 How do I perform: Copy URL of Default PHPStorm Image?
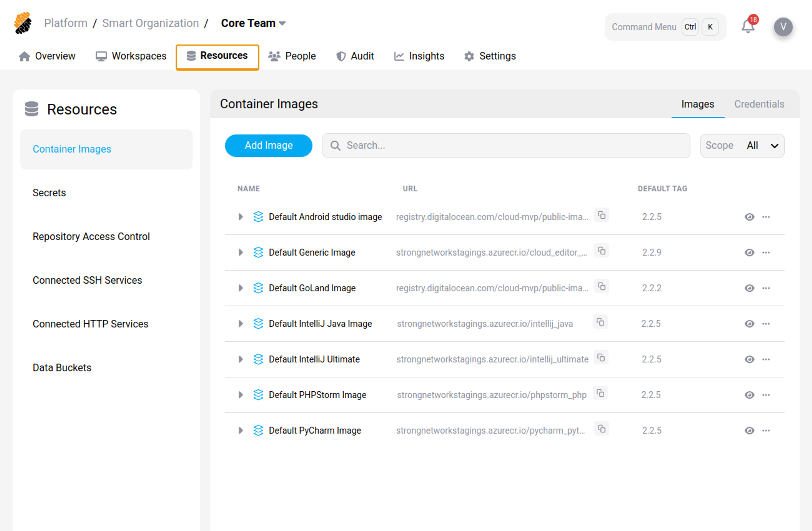[x=600, y=393]
